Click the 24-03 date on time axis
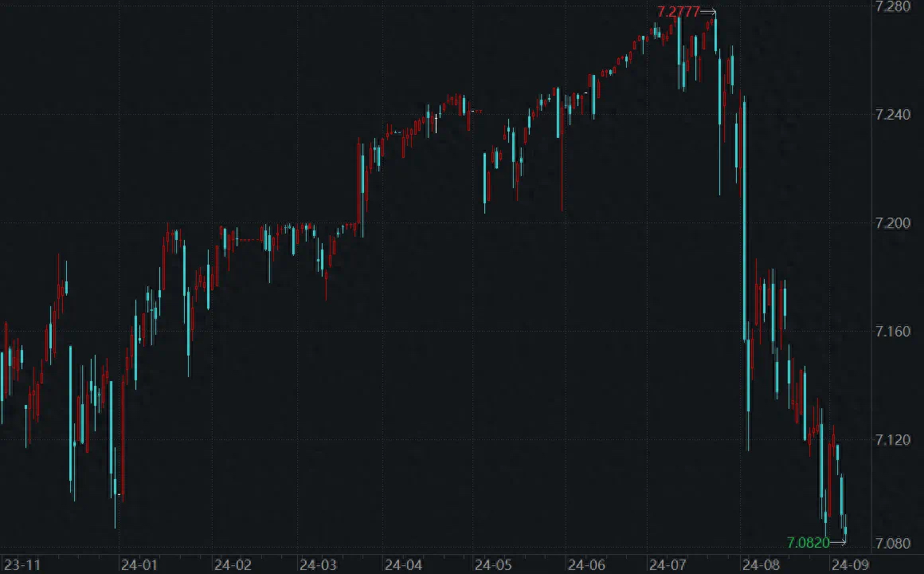 (x=317, y=564)
